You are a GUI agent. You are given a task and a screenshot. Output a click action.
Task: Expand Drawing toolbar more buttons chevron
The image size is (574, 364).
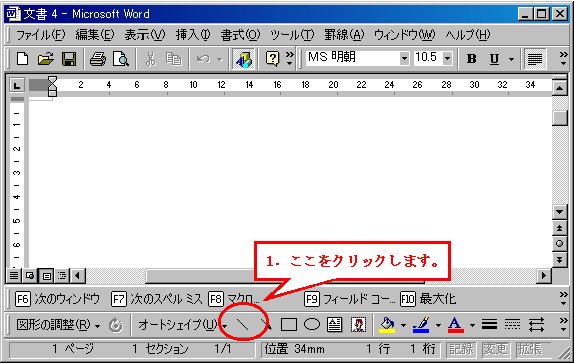(564, 324)
